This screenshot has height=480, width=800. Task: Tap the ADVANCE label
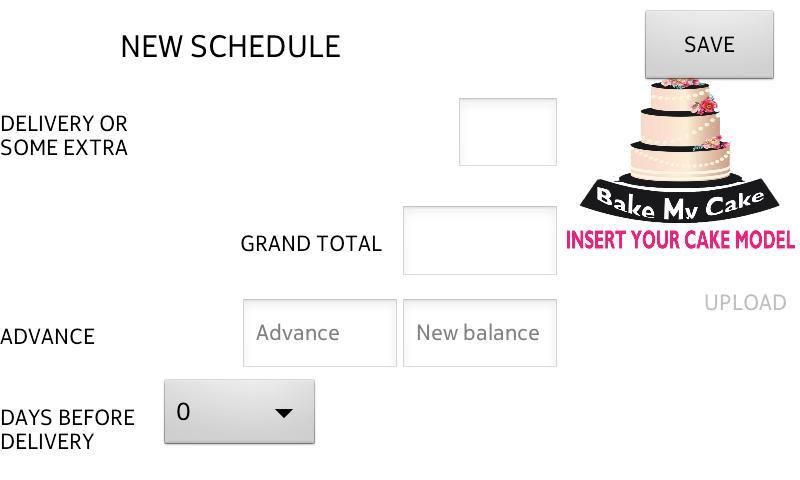click(47, 337)
